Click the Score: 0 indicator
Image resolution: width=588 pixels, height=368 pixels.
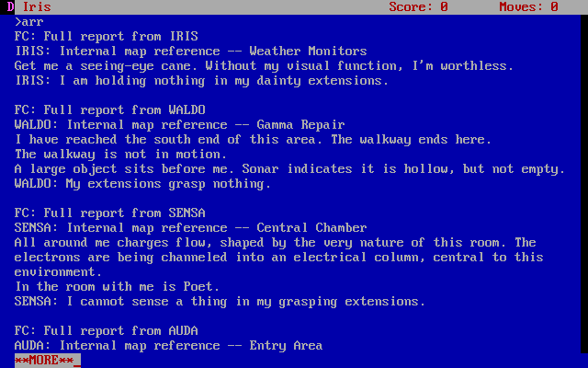[418, 6]
